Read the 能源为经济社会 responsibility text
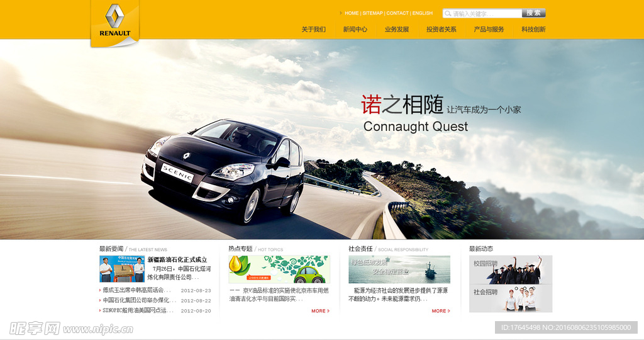644x340 pixels. point(398,295)
